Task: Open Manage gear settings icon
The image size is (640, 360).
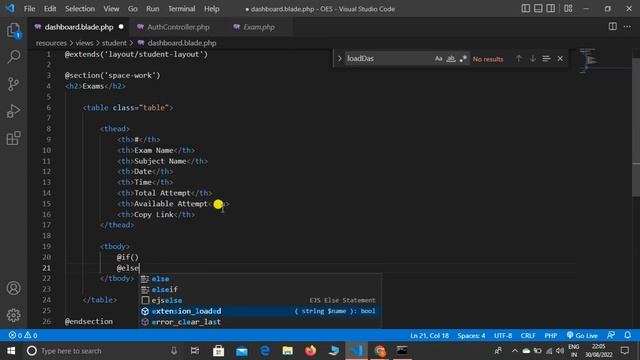Action: pyautogui.click(x=13, y=315)
